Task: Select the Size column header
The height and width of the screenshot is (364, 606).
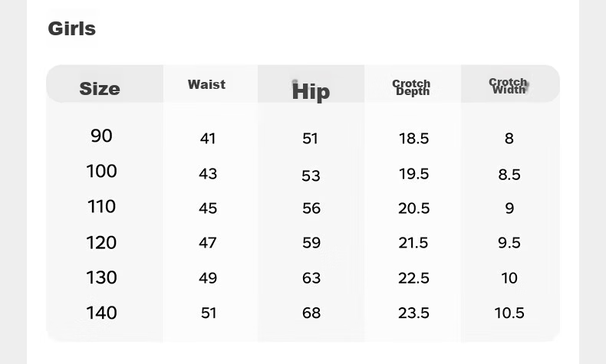Action: [x=100, y=89]
